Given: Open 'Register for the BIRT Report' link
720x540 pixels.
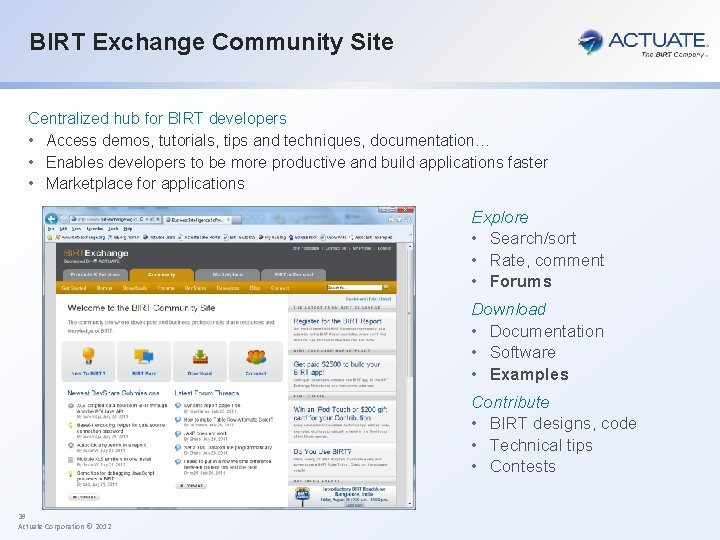Looking at the screenshot, I should pos(338,321).
